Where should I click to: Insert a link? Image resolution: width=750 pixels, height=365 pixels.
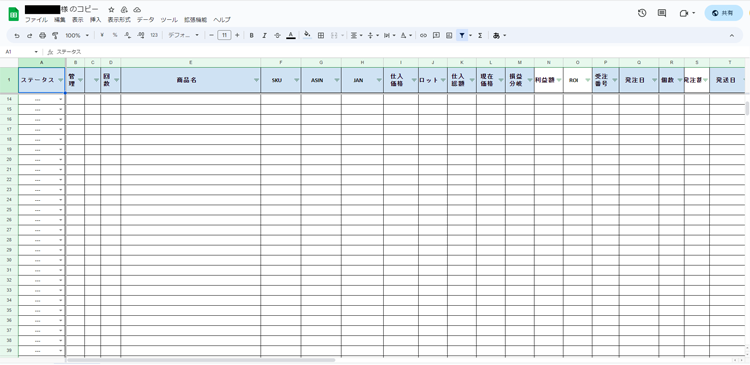(423, 35)
